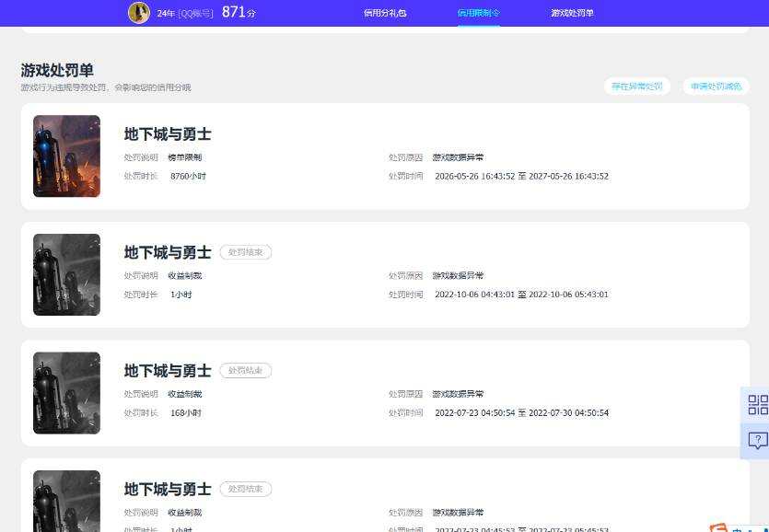Click the 存在异常处罚 button

[637, 87]
